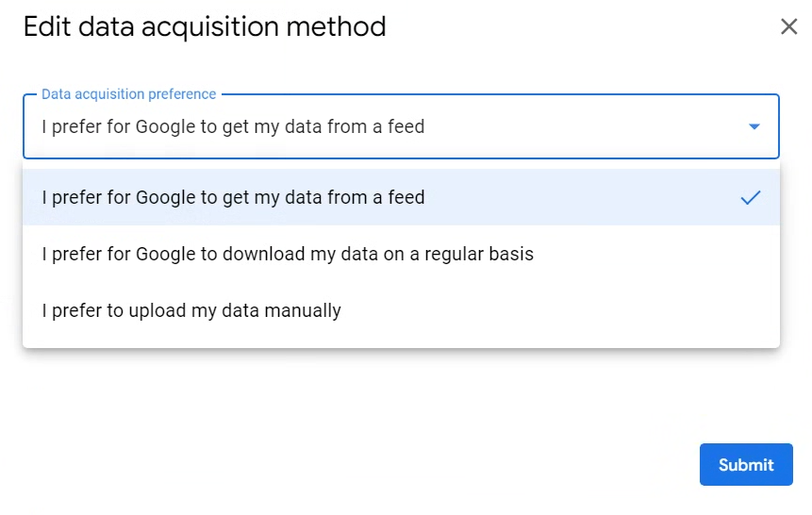This screenshot has height=515, width=812.
Task: Switch preference to regular Google downloads
Action: (x=288, y=254)
